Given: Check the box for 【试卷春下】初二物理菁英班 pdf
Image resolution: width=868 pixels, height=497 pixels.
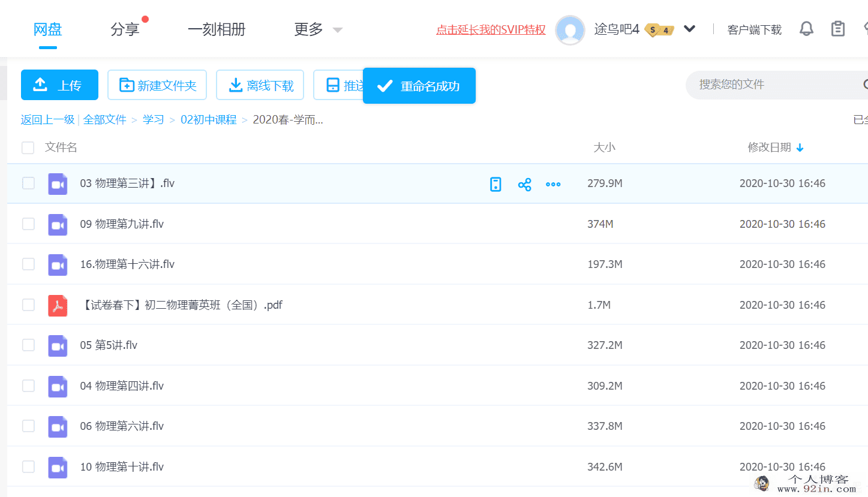Looking at the screenshot, I should 28,305.
